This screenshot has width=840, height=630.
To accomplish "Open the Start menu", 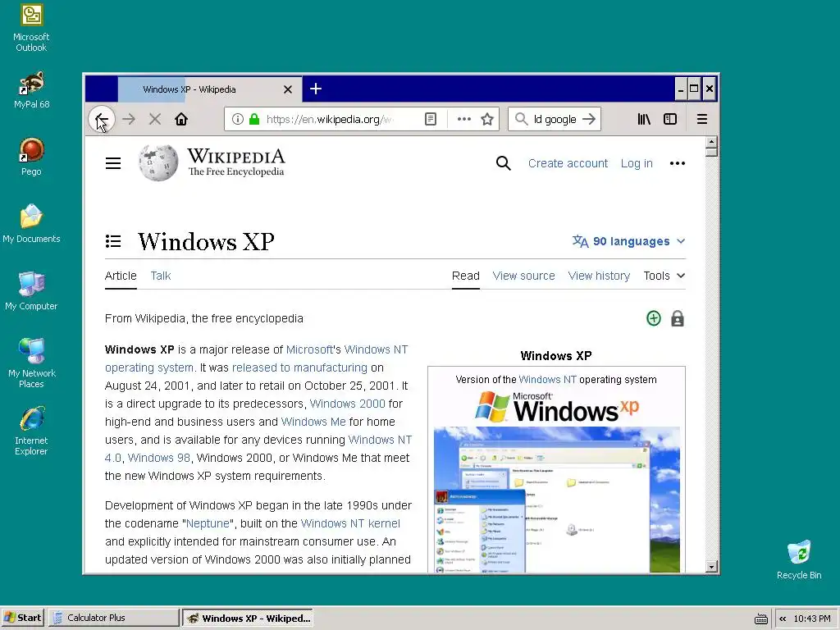I will pyautogui.click(x=22, y=618).
